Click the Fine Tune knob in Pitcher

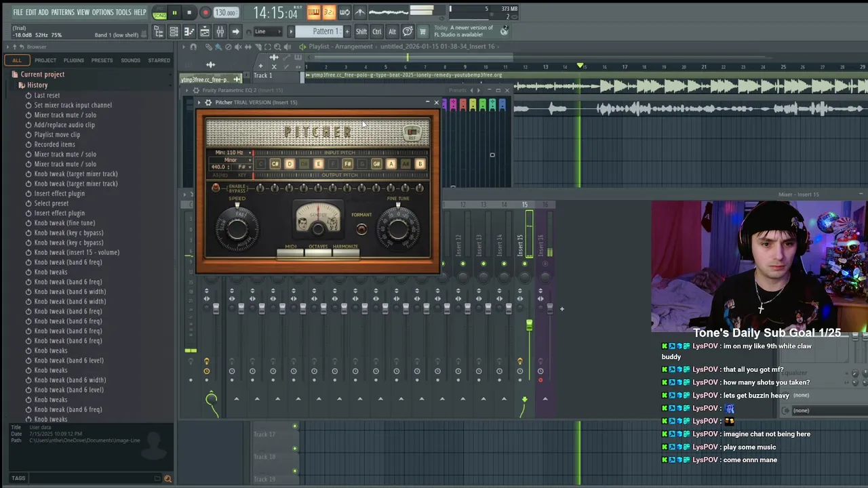(398, 229)
